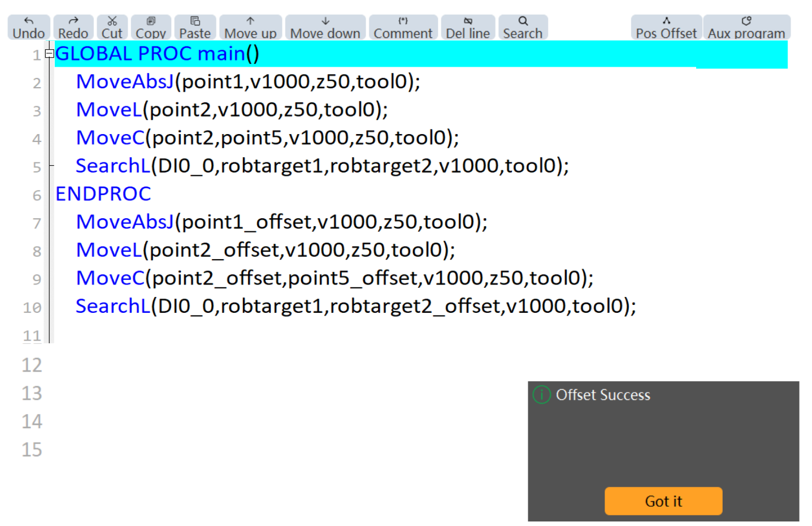
Task: Dismiss the notification with Got it
Action: tap(663, 501)
